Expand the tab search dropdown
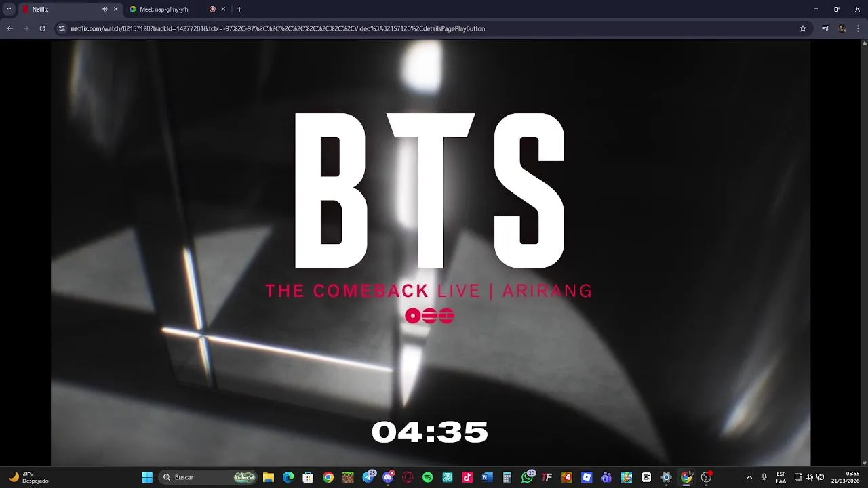The image size is (868, 488). (x=9, y=9)
